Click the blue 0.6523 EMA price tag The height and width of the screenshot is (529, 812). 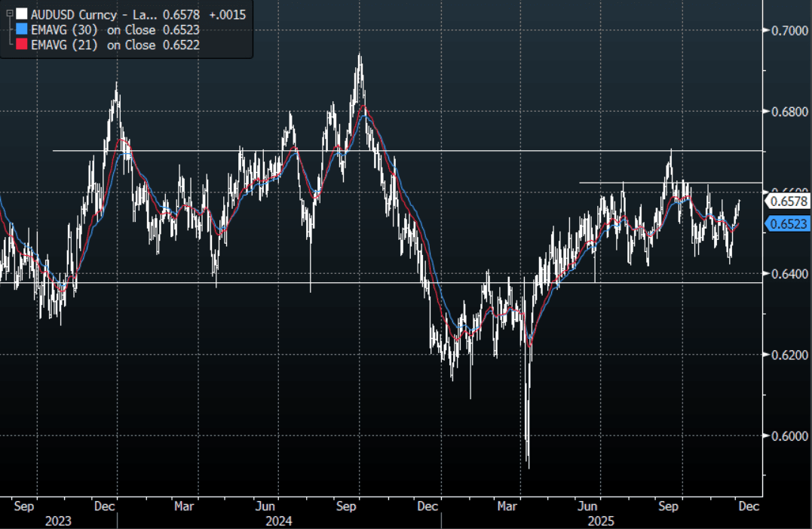(787, 223)
